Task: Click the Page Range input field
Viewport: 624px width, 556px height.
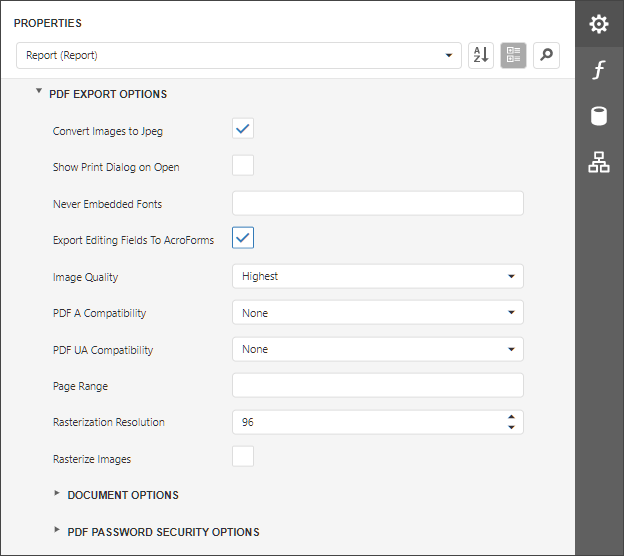Action: (378, 385)
